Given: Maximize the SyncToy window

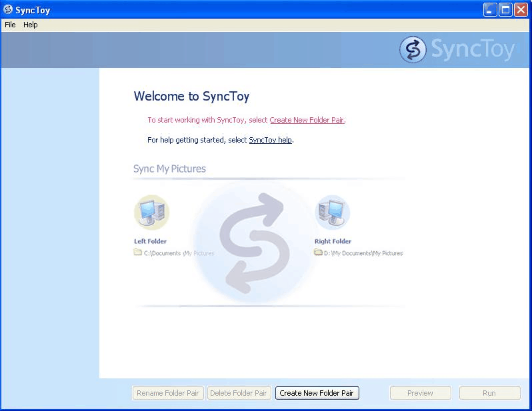Looking at the screenshot, I should click(505, 10).
